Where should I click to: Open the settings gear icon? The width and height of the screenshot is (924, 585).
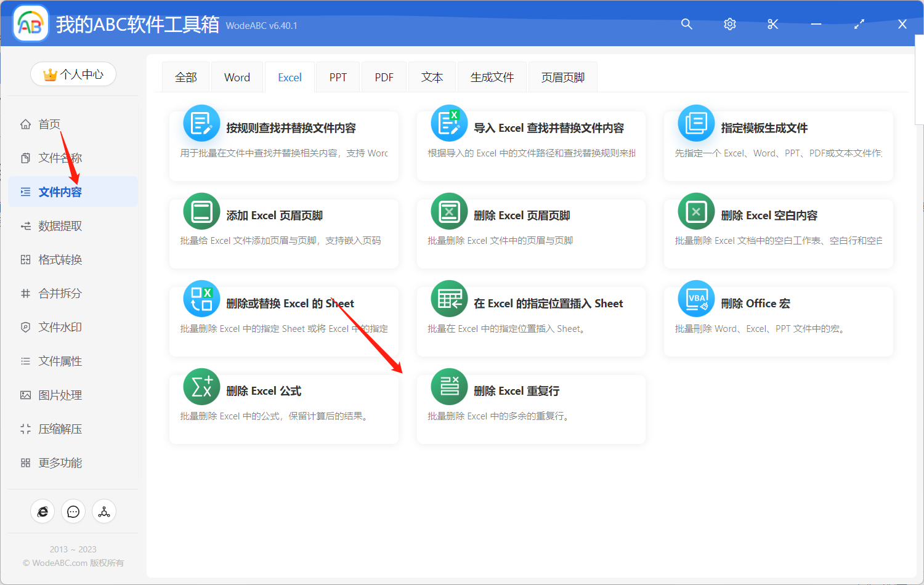click(729, 24)
